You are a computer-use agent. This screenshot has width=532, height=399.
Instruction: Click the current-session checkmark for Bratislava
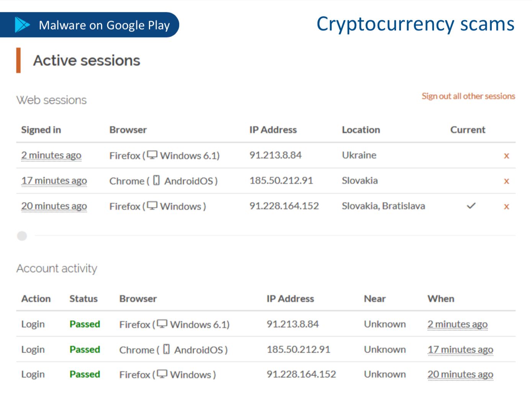click(x=471, y=206)
